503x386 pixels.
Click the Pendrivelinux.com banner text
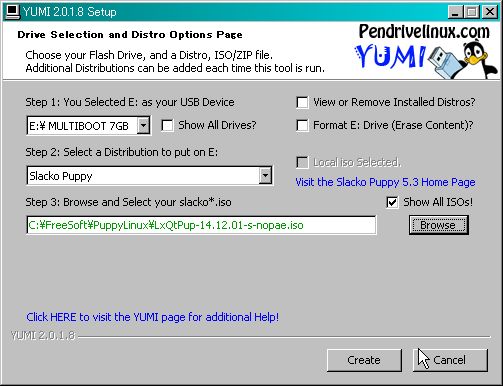[x=424, y=32]
